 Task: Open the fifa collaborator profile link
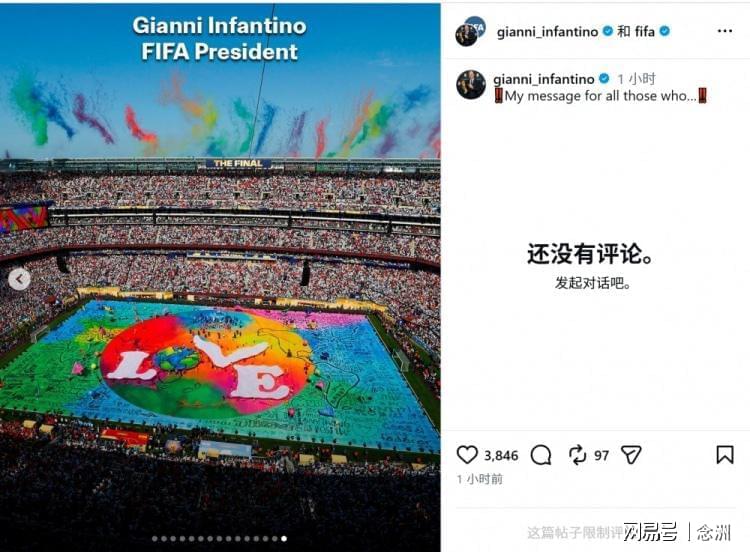tap(644, 32)
